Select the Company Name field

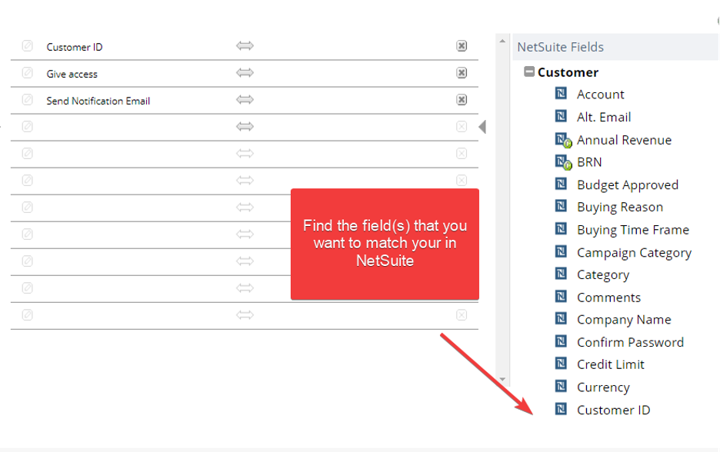[x=624, y=320]
